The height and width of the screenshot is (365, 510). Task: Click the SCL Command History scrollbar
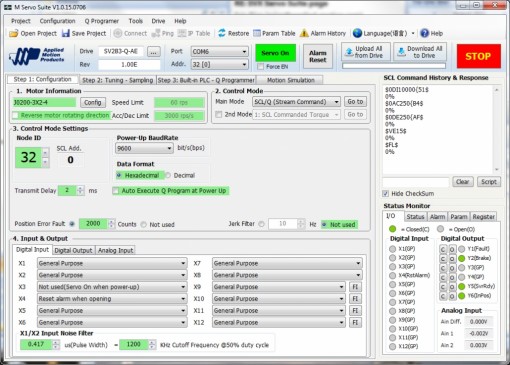497,130
